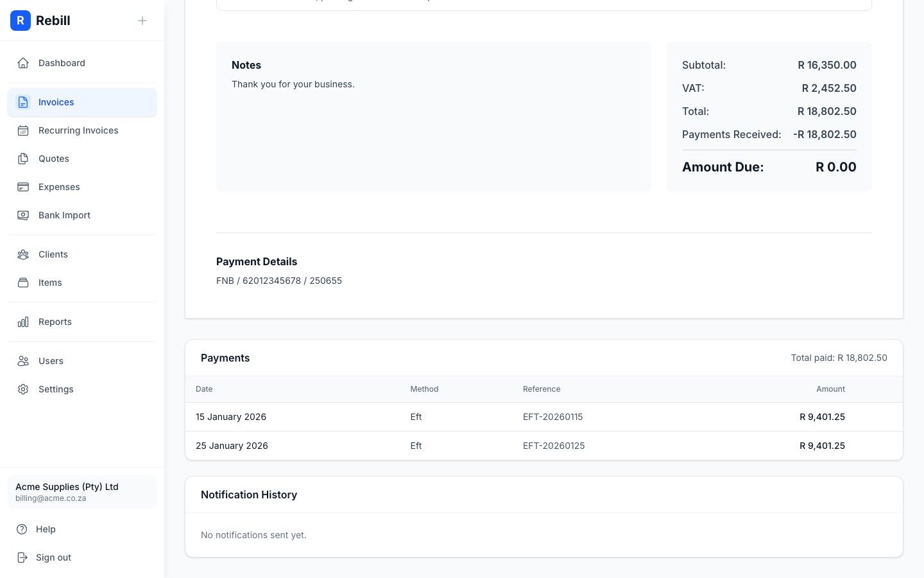This screenshot has height=578, width=924.
Task: Open the Expenses section
Action: coord(82,187)
